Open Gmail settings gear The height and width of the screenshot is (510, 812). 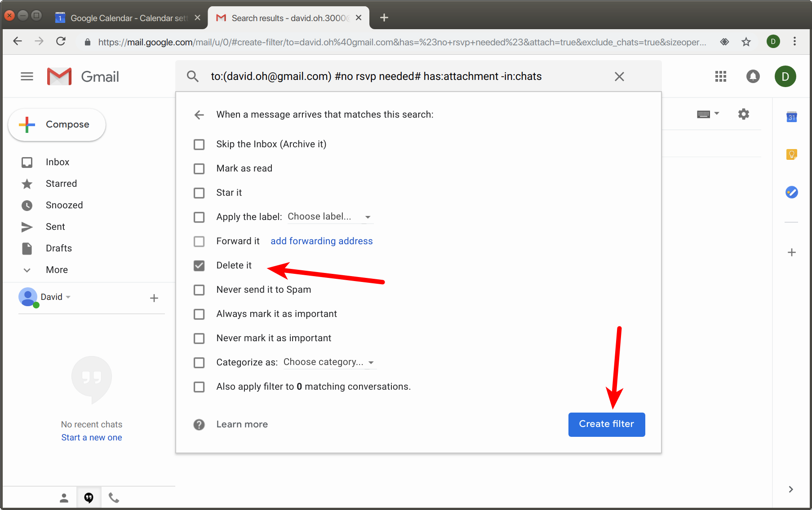click(x=744, y=114)
